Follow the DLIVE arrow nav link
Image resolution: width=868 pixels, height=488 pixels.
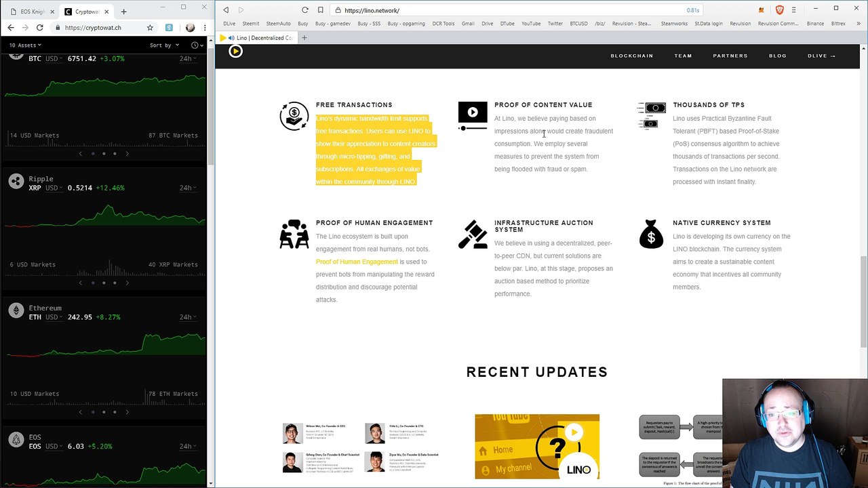pos(821,56)
